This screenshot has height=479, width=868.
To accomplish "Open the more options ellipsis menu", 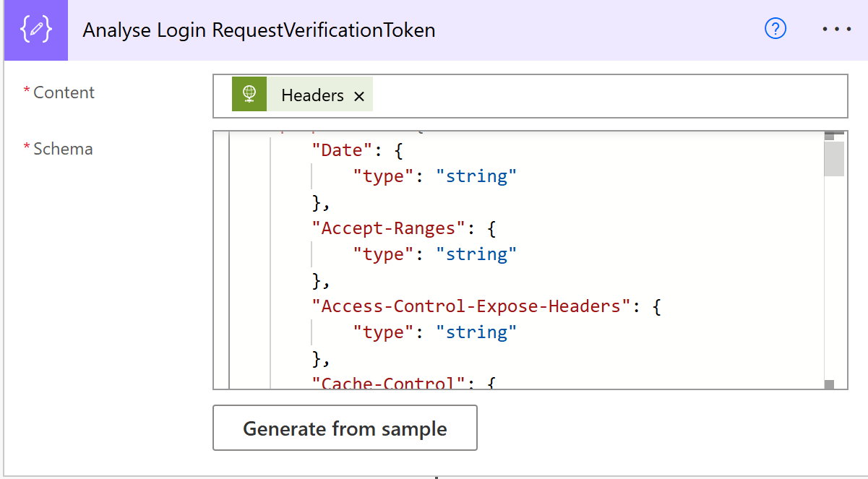I will (837, 30).
